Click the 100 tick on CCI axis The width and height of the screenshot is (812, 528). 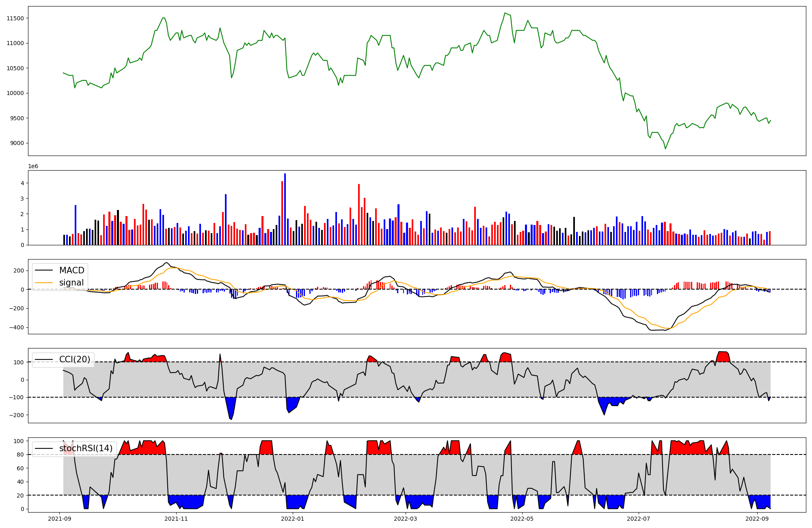point(19,362)
